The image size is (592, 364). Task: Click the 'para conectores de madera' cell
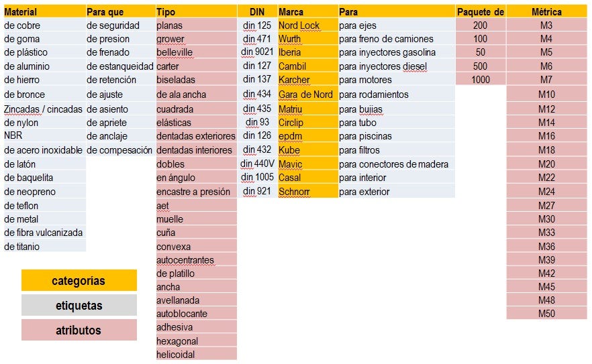point(397,164)
